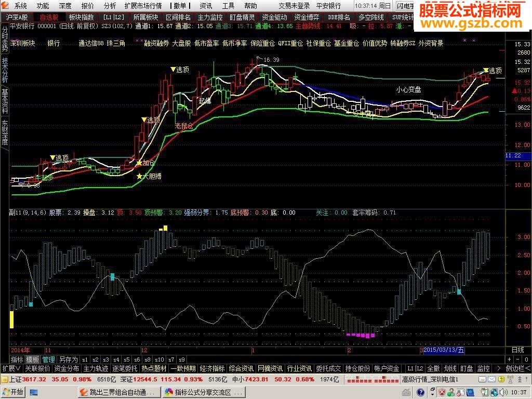
Task: Click the right arrow next to 监控
Action: (x=498, y=368)
